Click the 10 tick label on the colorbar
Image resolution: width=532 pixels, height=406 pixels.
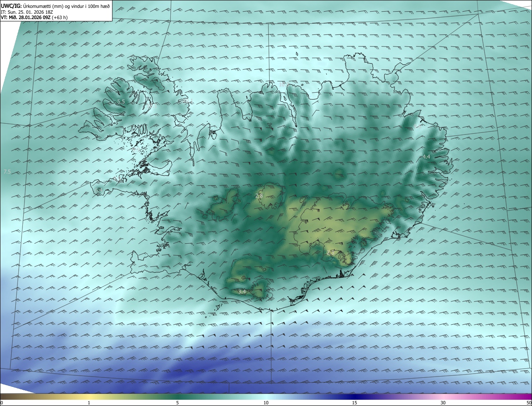point(266,403)
